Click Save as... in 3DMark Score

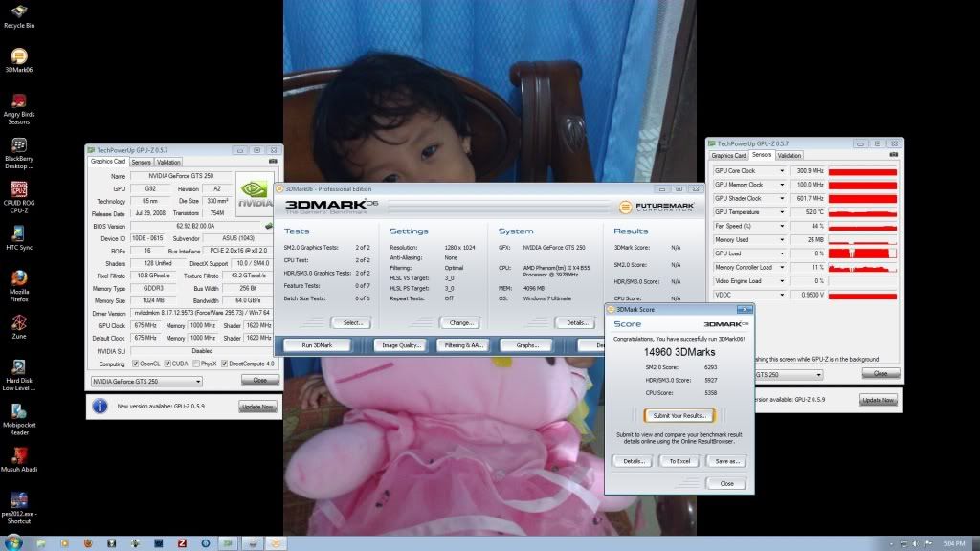(x=727, y=461)
